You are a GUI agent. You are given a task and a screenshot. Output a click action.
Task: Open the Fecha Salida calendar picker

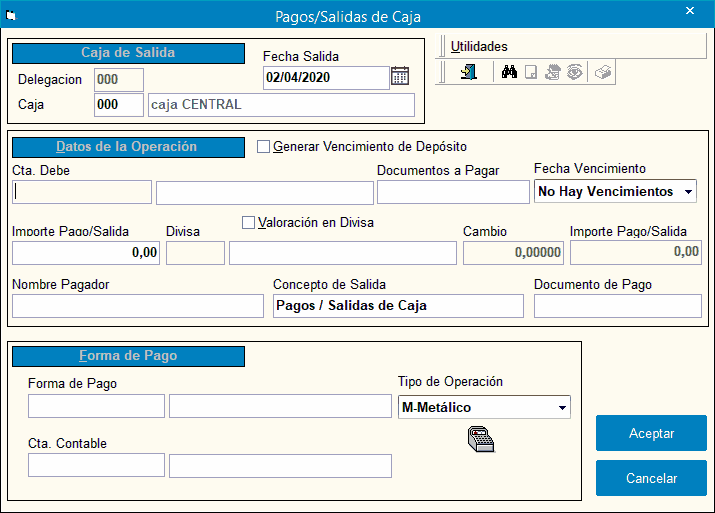click(400, 76)
